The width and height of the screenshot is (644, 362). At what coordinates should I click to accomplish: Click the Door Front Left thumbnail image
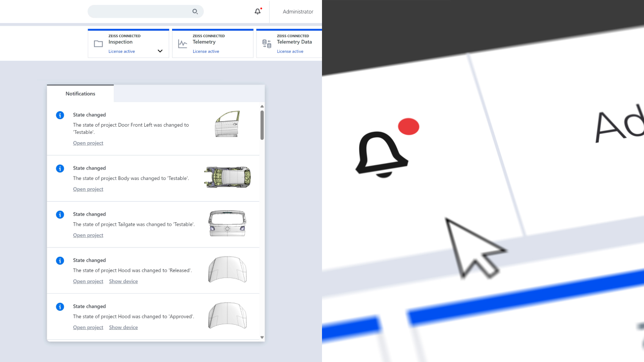(227, 124)
